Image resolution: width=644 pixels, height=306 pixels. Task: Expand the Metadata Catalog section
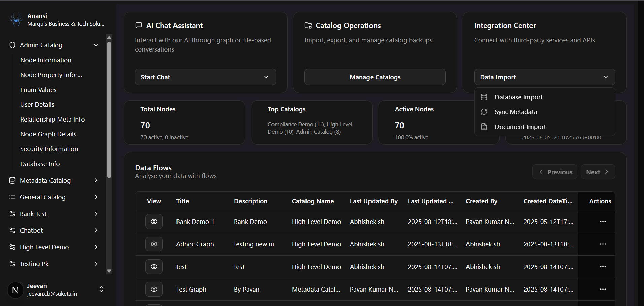[x=96, y=180]
